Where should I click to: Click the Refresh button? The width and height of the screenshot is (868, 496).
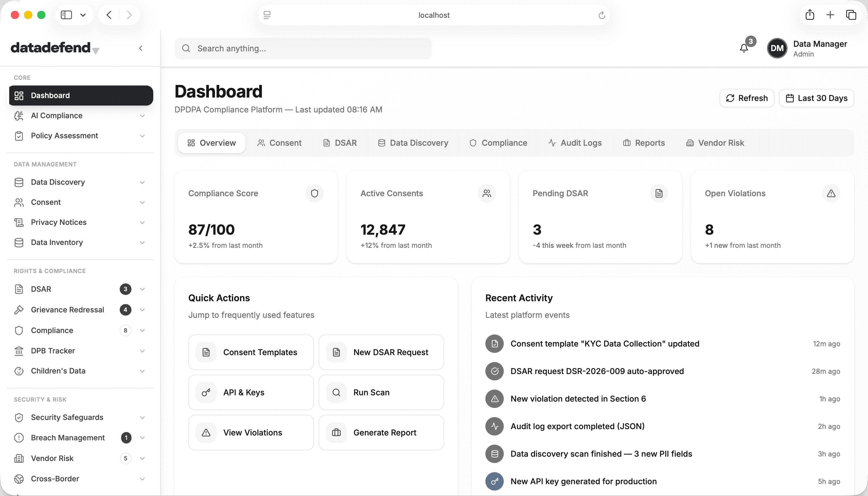click(x=747, y=98)
